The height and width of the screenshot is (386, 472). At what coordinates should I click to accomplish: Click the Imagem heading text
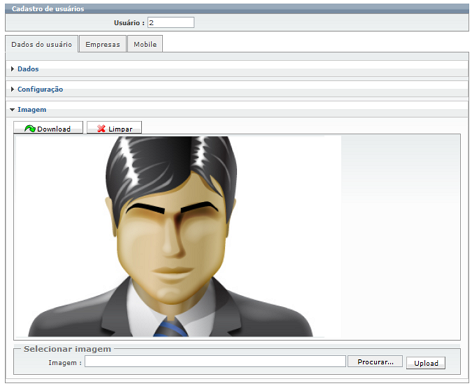click(32, 110)
